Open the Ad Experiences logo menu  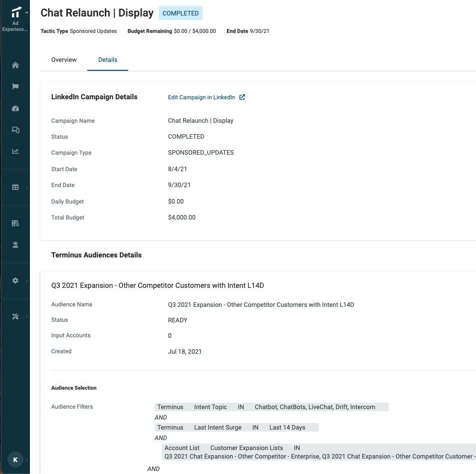point(15,19)
